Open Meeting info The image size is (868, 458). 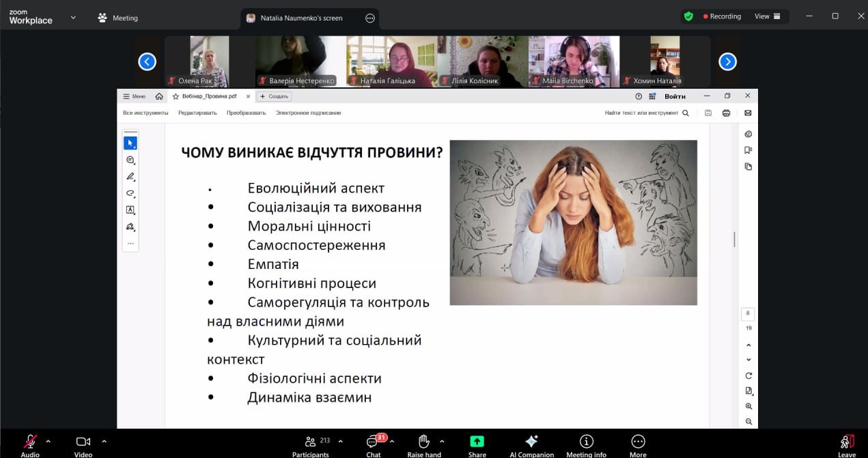click(586, 442)
